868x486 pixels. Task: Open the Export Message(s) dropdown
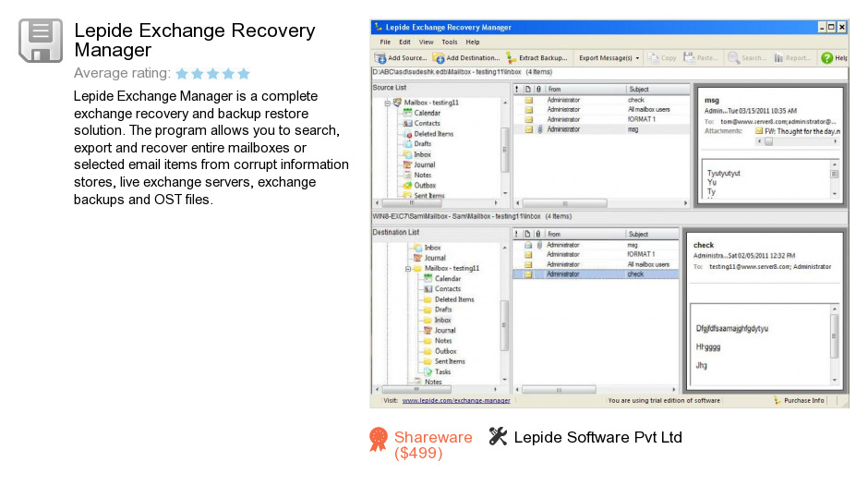point(637,57)
